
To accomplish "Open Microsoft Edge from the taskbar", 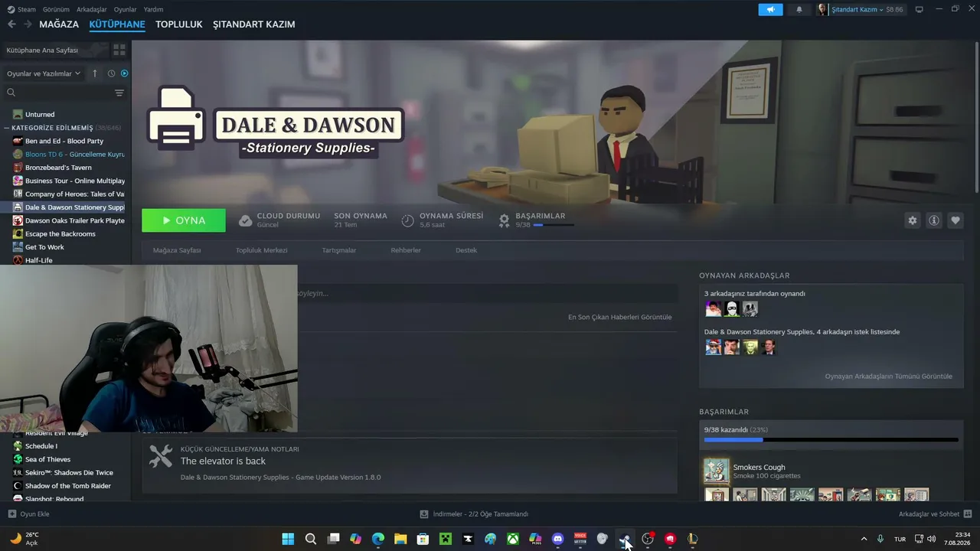I will (x=378, y=539).
